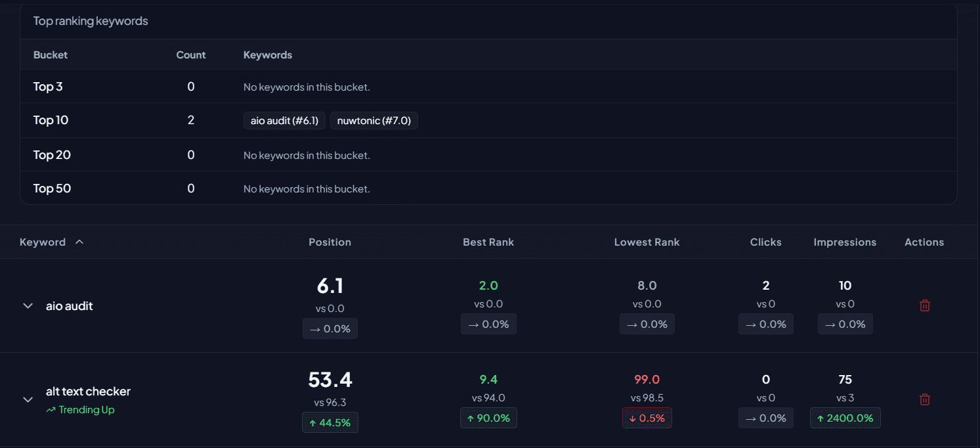Image resolution: width=980 pixels, height=448 pixels.
Task: Expand the alt text checker row chevron
Action: [28, 399]
